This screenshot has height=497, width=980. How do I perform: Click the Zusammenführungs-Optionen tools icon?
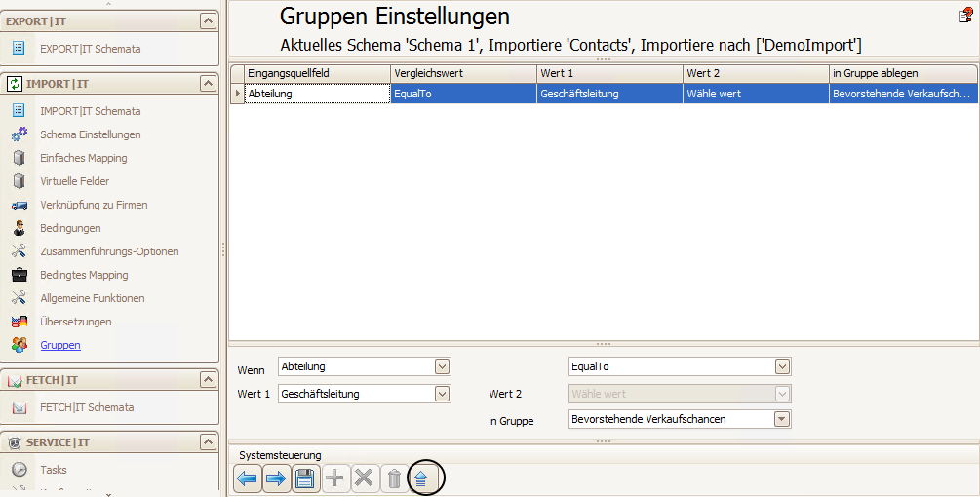(19, 251)
